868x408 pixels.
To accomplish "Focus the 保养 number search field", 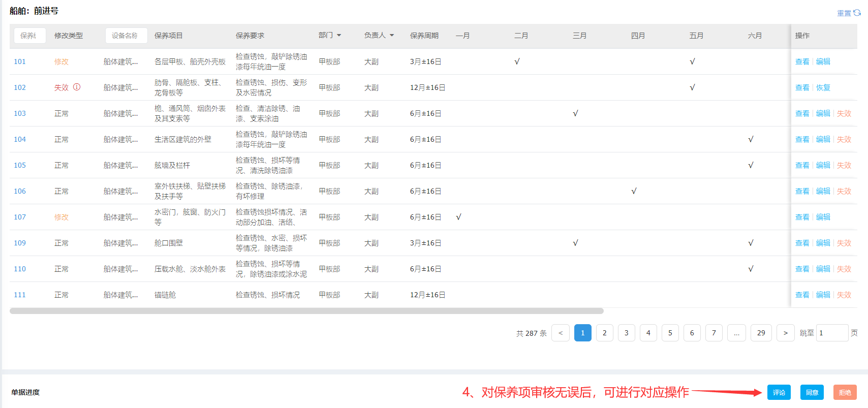I will coord(30,36).
